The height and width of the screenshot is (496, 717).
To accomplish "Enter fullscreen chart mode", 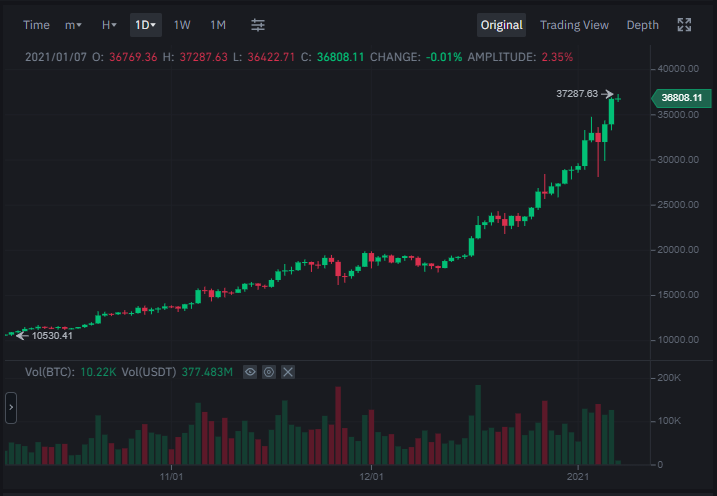I will (x=684, y=25).
